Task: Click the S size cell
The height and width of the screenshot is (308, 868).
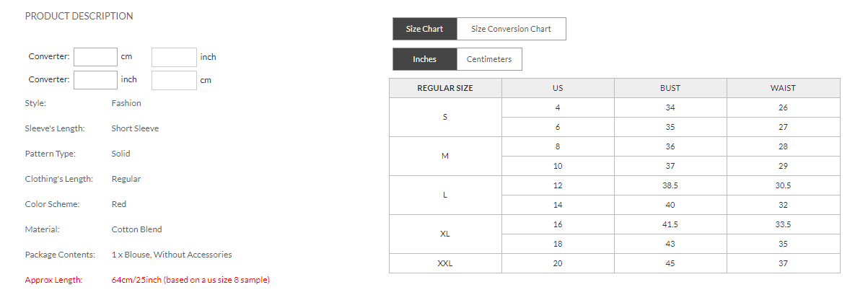Action: coord(445,117)
